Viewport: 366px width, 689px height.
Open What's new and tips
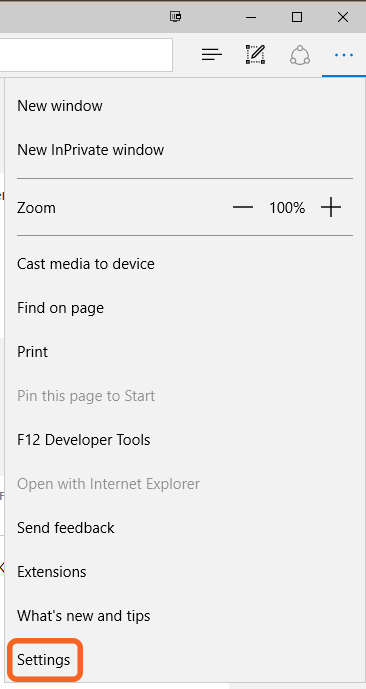(83, 616)
